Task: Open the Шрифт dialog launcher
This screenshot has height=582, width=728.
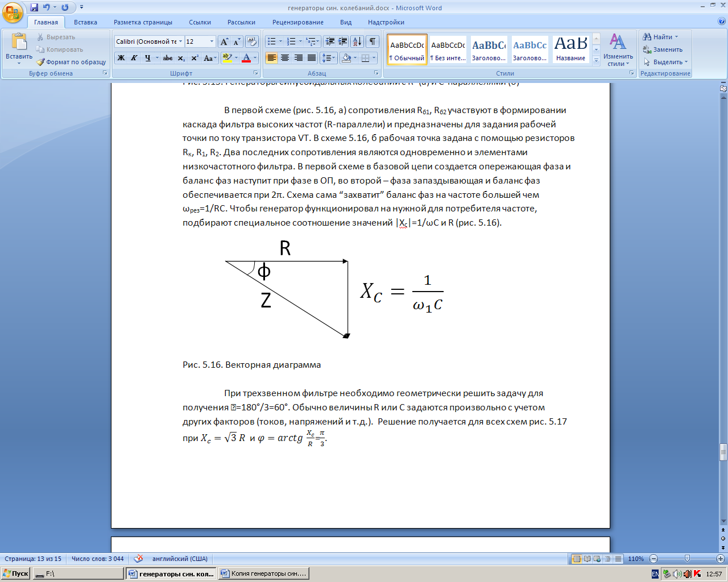Action: [x=257, y=73]
